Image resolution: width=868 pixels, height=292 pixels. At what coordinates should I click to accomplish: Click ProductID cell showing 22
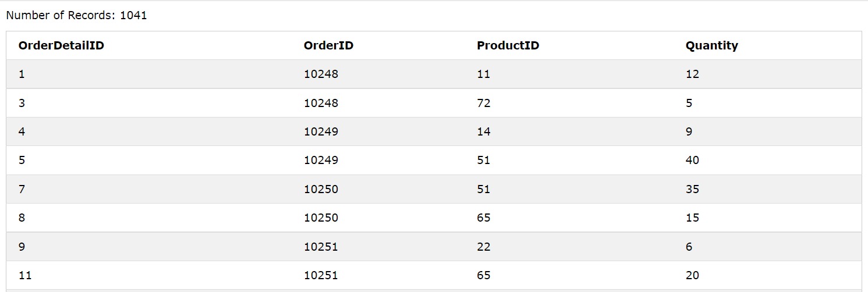pyautogui.click(x=483, y=247)
